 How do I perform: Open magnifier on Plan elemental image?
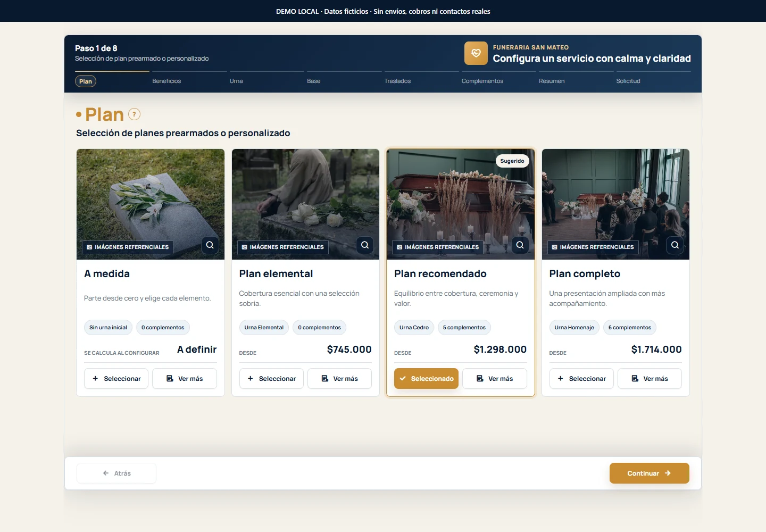[365, 245]
